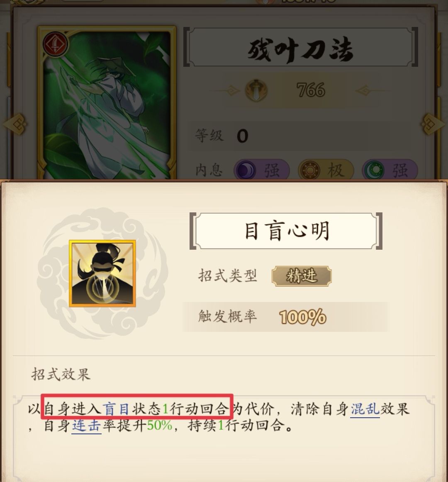The width and height of the screenshot is (448, 482).
Task: Tap the purple moon 强 inner-breath badge
Action: click(x=262, y=170)
